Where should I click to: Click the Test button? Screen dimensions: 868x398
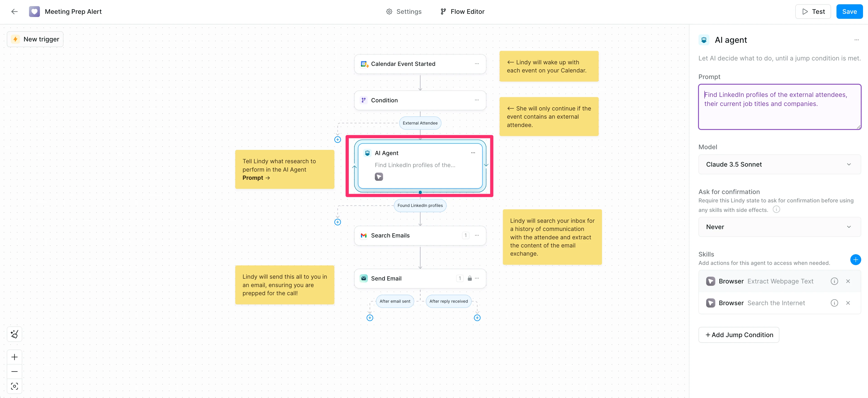click(813, 12)
